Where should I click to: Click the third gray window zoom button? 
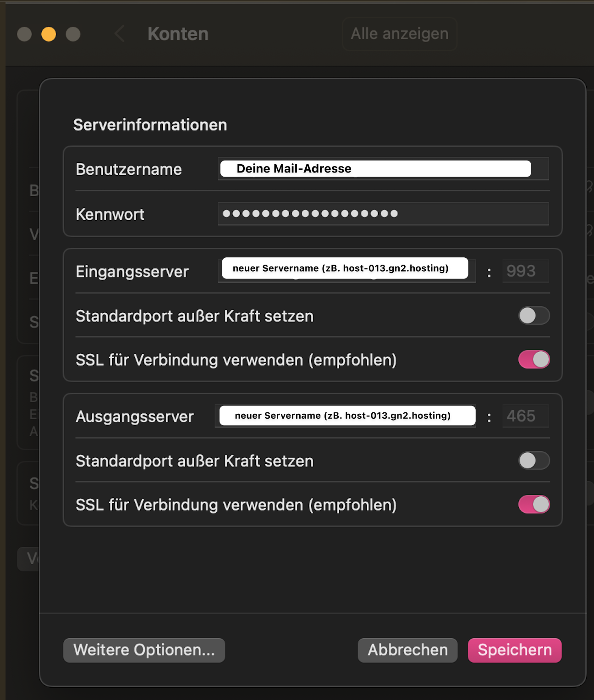point(73,34)
